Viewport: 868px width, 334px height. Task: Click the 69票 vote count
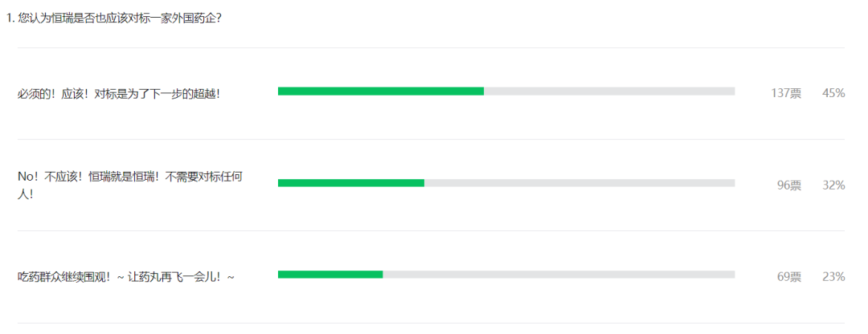click(x=789, y=277)
